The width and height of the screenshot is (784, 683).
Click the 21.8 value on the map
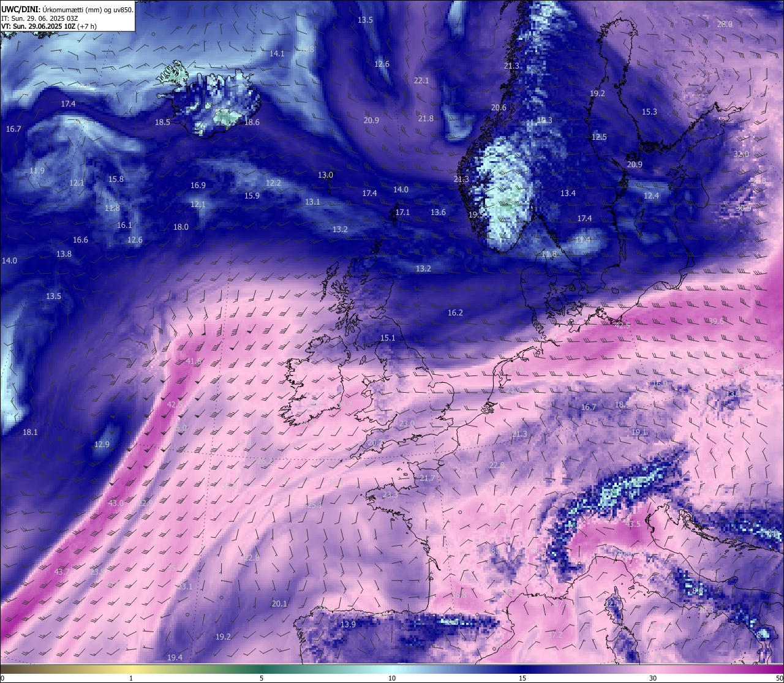(426, 118)
